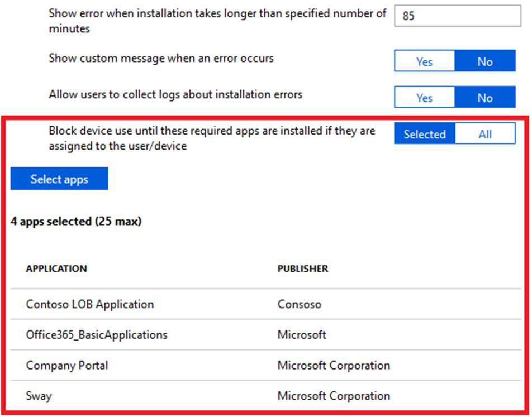Select the Company Portal app row
This screenshot has height=417, width=532.
[x=265, y=365]
